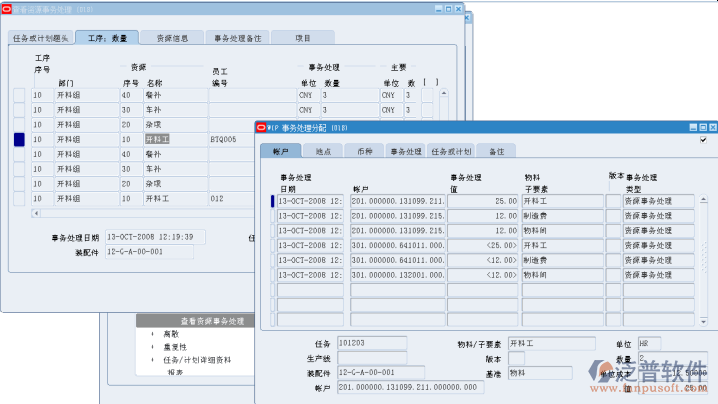
Task: Click the Oracle icon in the back window title bar
Action: point(7,8)
